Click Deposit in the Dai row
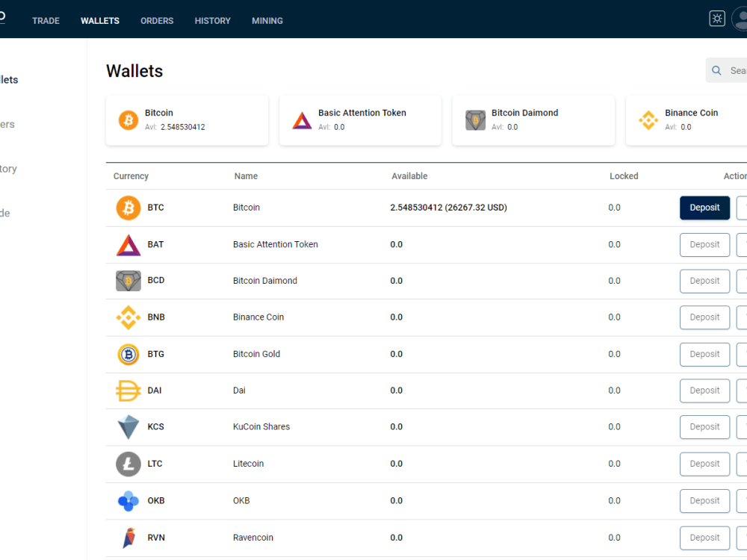The width and height of the screenshot is (747, 560). tap(704, 391)
